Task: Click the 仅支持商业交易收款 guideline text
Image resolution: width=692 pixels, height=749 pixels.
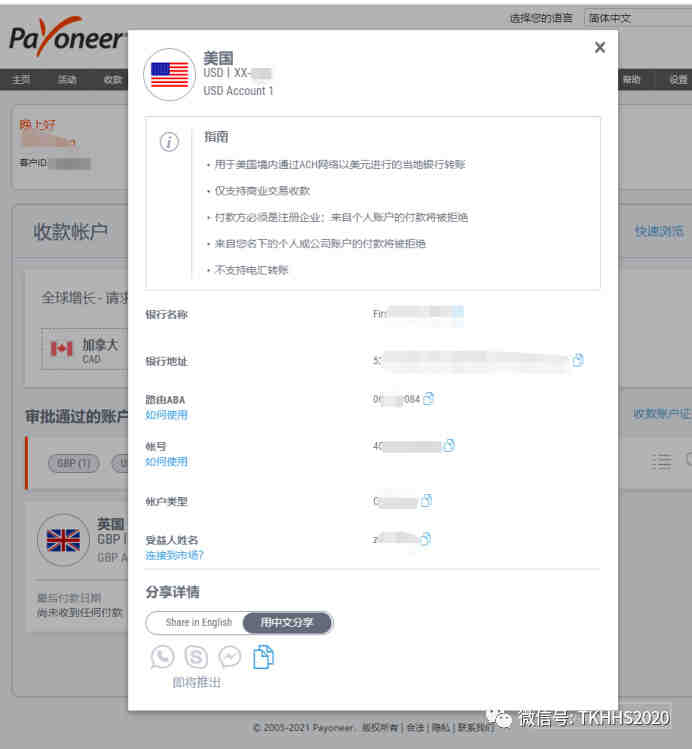Action: pyautogui.click(x=262, y=191)
